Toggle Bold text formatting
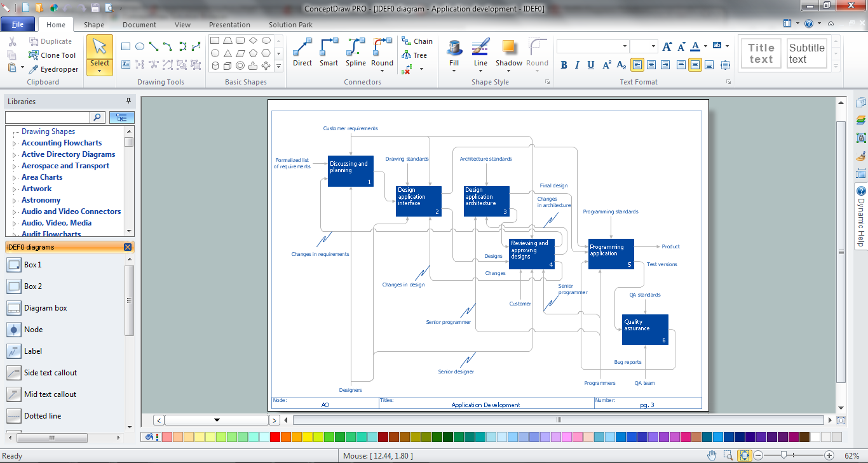Screen dimensions: 868x463 pos(564,65)
